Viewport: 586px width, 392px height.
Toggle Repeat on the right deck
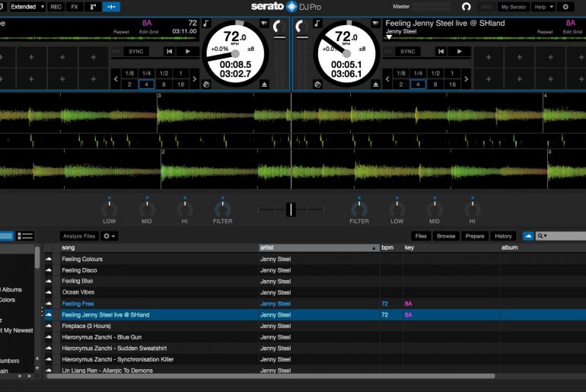click(544, 32)
